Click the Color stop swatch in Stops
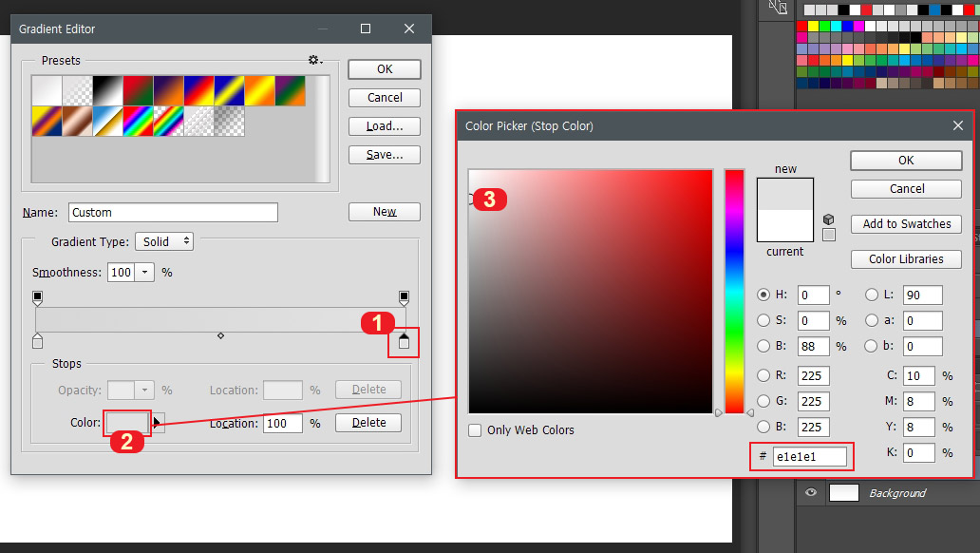Image resolution: width=980 pixels, height=553 pixels. [127, 423]
